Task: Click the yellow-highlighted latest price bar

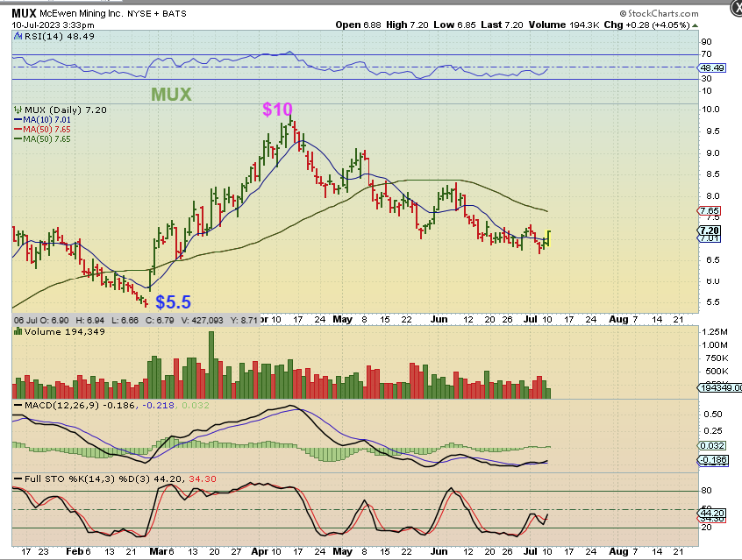Action: pos(548,238)
